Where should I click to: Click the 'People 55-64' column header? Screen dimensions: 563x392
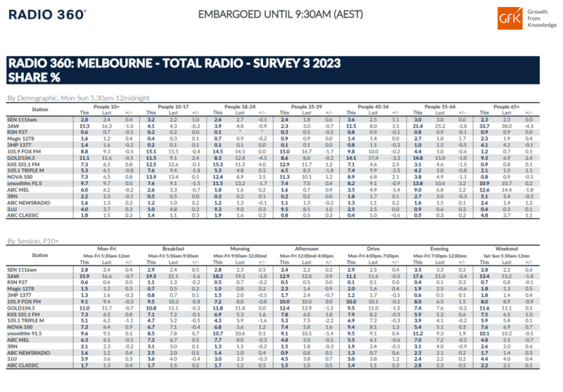click(440, 106)
